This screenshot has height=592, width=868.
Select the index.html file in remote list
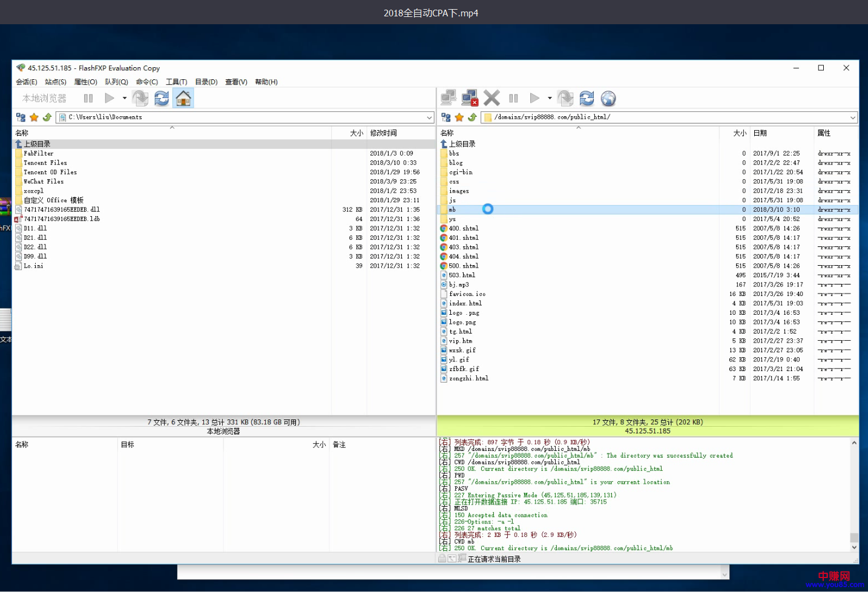click(465, 303)
